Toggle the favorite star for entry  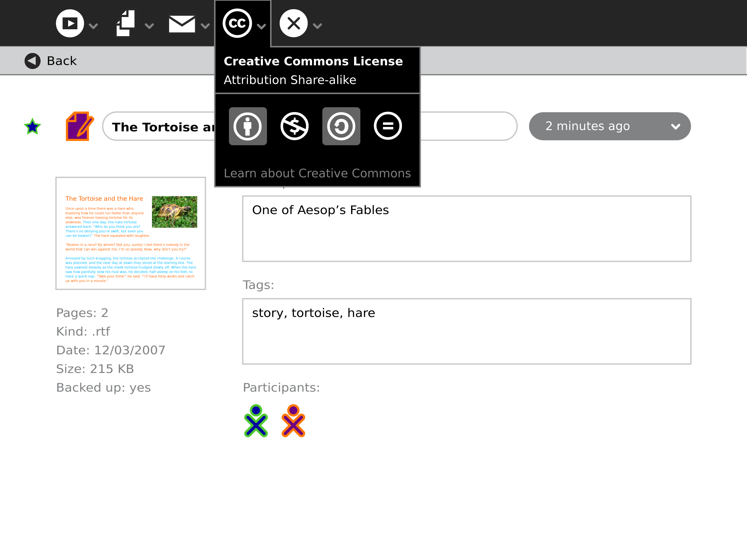(32, 127)
